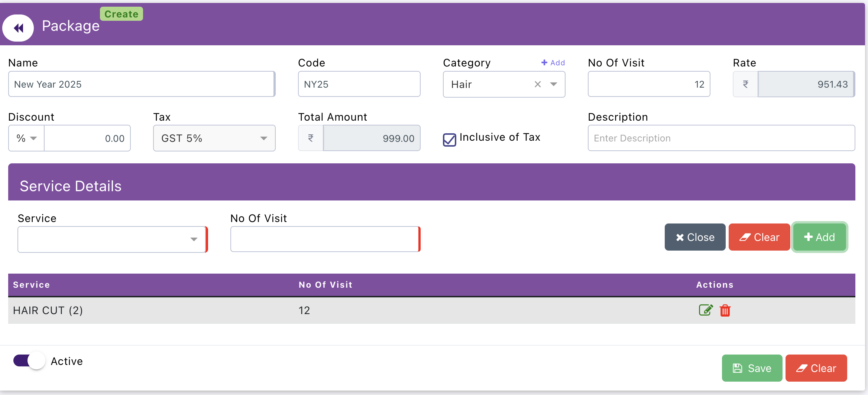Click the Enter Description input field
The image size is (868, 395).
[x=721, y=138]
